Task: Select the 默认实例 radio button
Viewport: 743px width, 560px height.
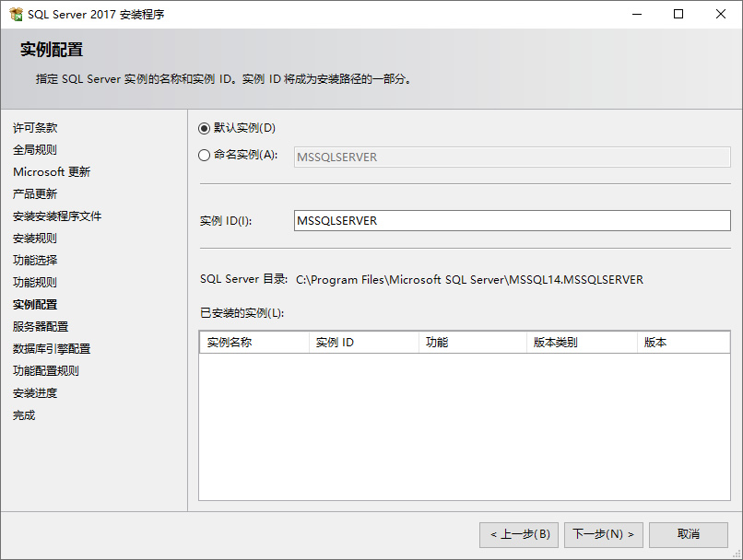Action: tap(205, 128)
